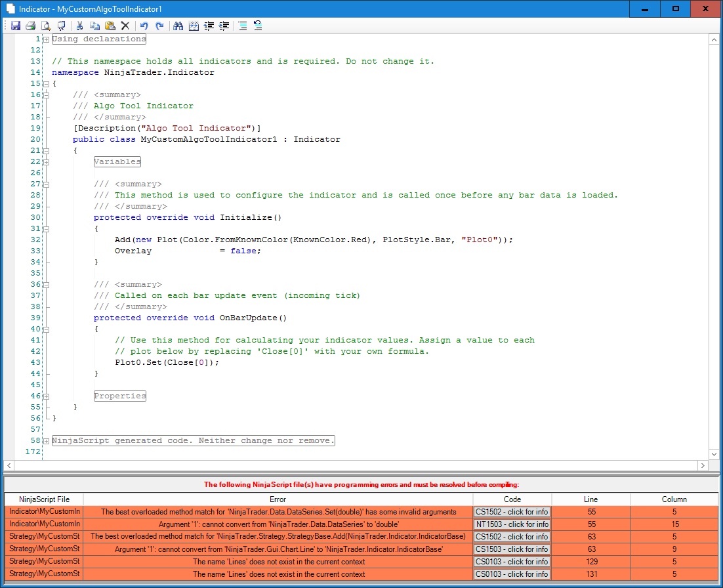Click the Delete X icon in toolbar
The image size is (723, 588).
click(x=125, y=26)
